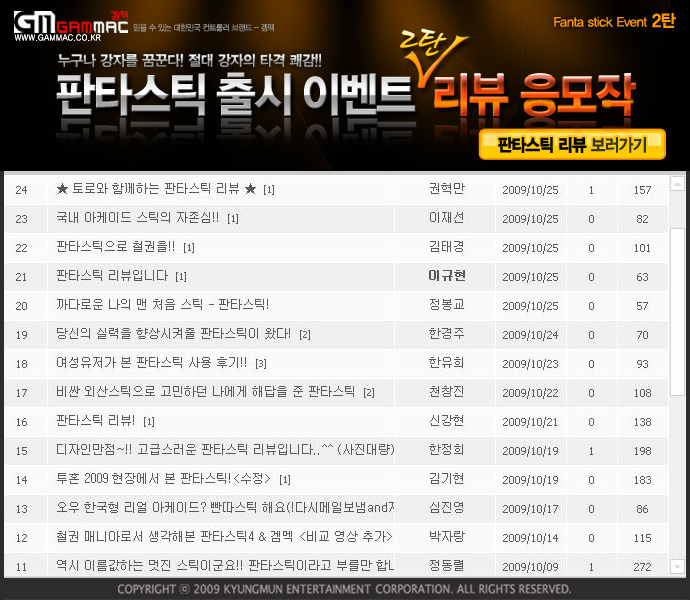Open post '오우 한국형 리얼 아케이드? 빤따스틱 해요'
This screenshot has height=600, width=690.
tap(225, 508)
